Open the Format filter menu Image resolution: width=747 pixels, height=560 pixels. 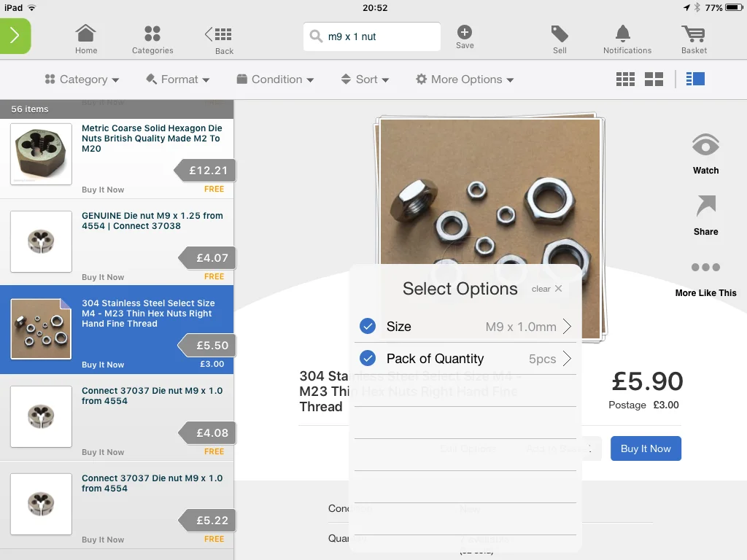(x=178, y=79)
